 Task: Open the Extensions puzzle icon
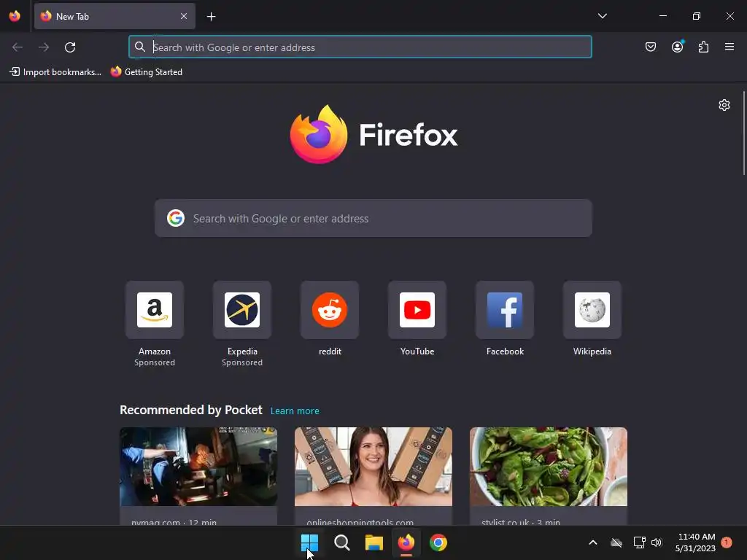(703, 47)
